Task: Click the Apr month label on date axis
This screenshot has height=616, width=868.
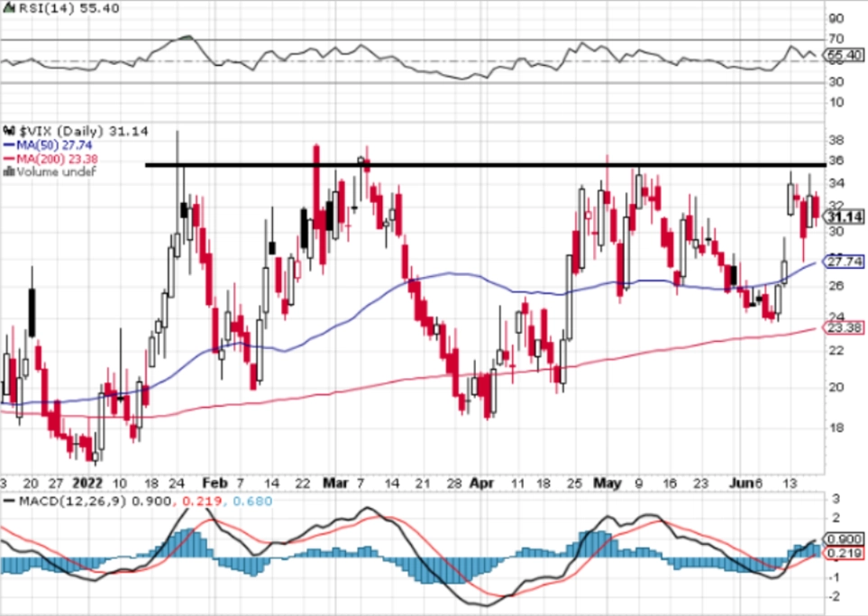Action: (481, 483)
